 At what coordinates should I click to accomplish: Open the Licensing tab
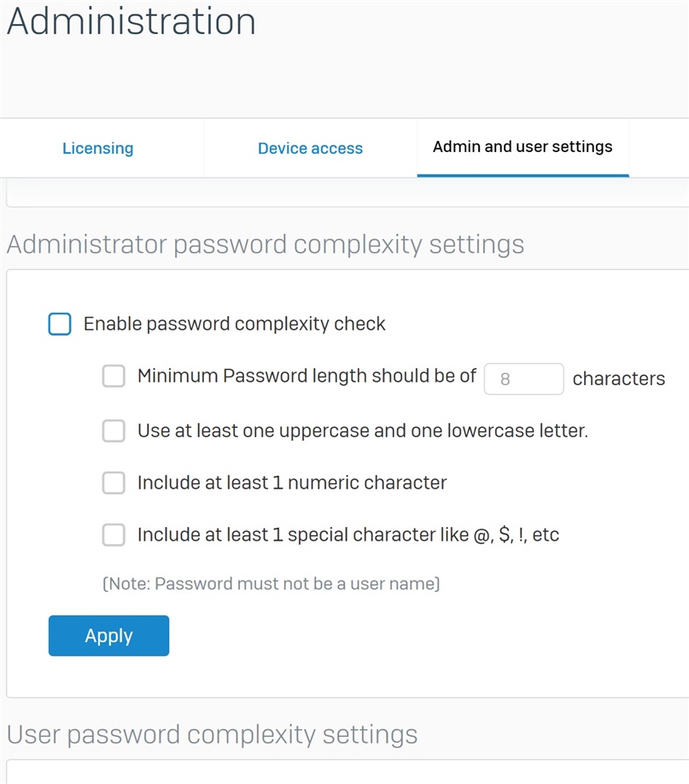[x=98, y=148]
